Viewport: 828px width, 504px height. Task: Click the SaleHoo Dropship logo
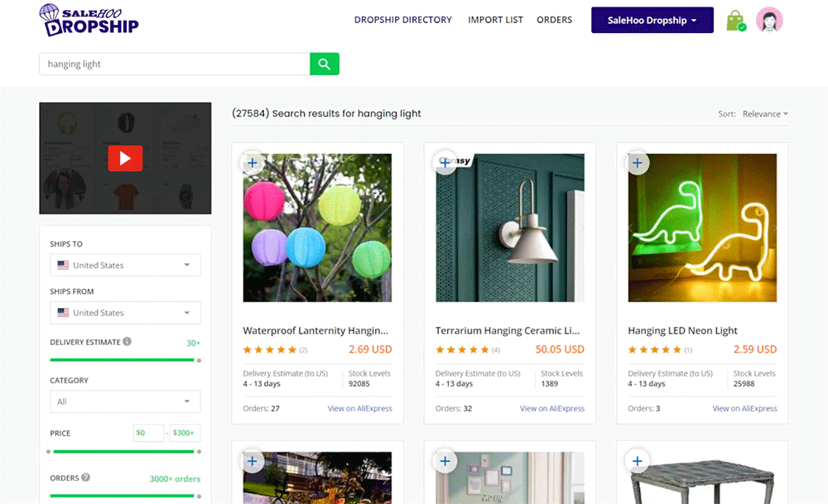click(89, 21)
